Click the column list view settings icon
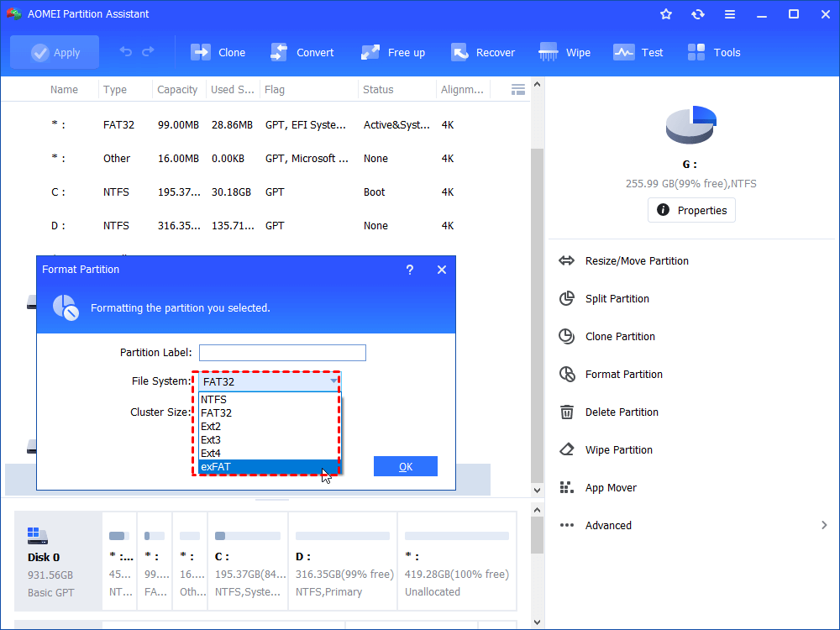 [x=518, y=90]
